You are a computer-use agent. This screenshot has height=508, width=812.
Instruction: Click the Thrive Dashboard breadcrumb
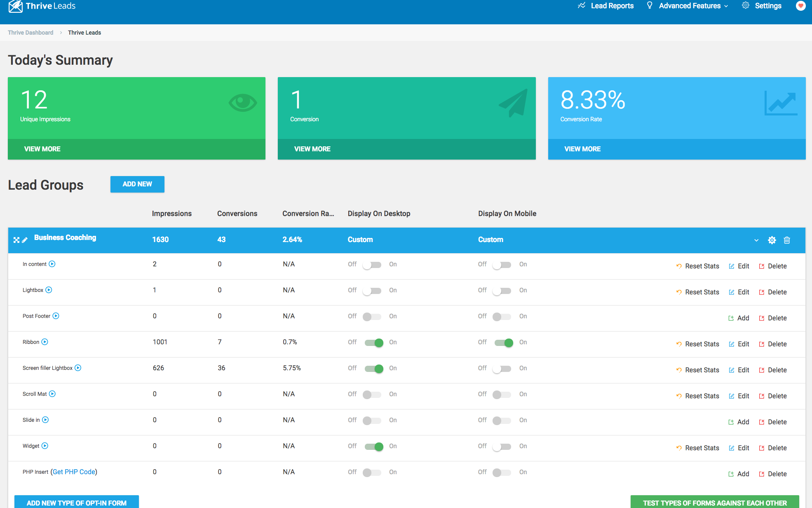(31, 32)
